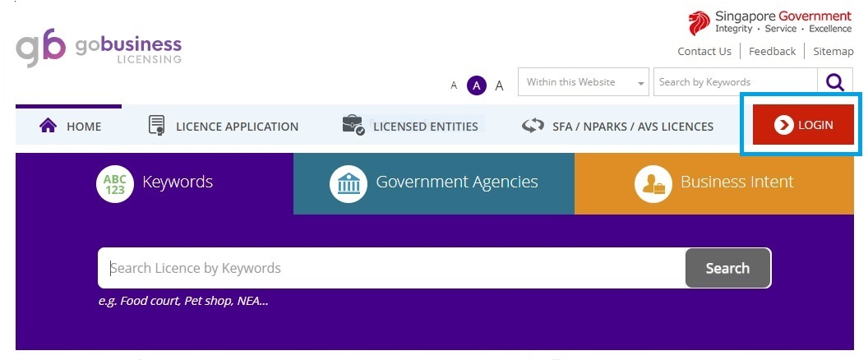
Task: Click the magnifying glass search icon
Action: click(835, 82)
